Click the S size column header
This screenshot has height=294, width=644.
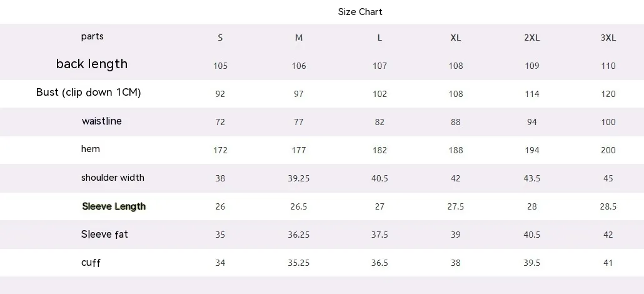(x=220, y=38)
